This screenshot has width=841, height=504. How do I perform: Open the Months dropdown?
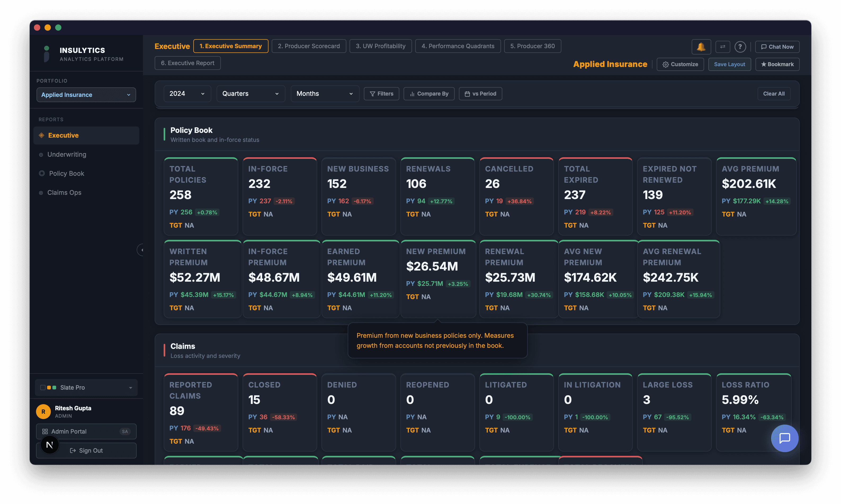pos(325,94)
